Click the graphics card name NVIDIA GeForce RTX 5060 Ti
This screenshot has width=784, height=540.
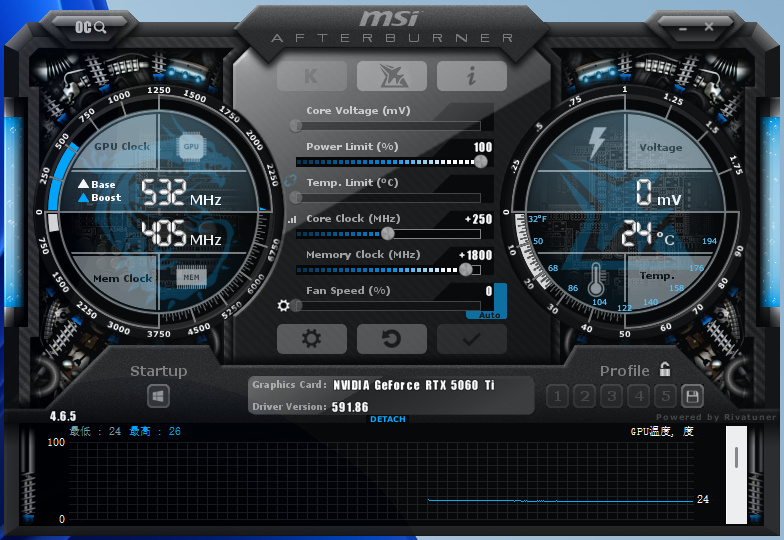coord(414,385)
